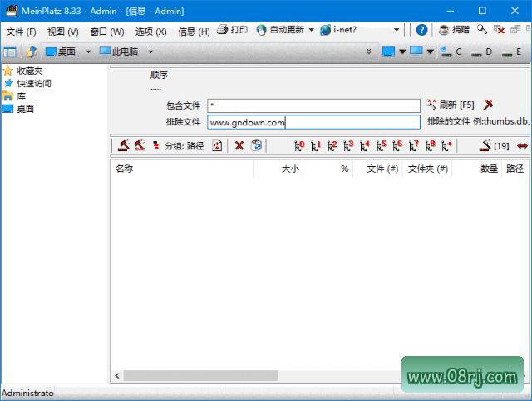Click the 桌面 address breadcrumb
The height and width of the screenshot is (401, 532).
coord(61,51)
